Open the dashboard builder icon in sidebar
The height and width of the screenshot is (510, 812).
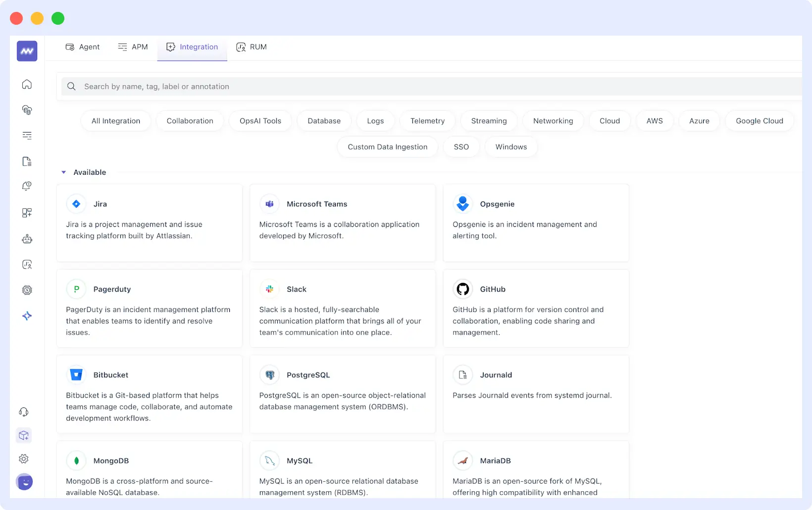tap(27, 213)
